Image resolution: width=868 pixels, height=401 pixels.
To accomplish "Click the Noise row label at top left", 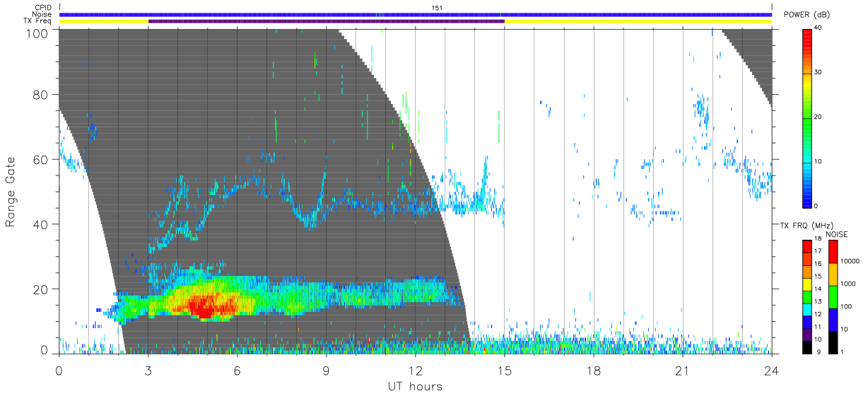I will coord(42,14).
